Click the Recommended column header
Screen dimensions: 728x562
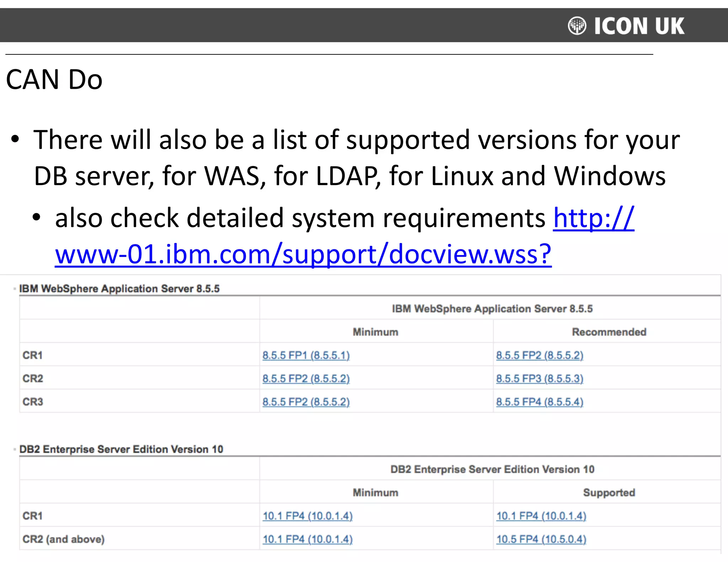coord(609,332)
